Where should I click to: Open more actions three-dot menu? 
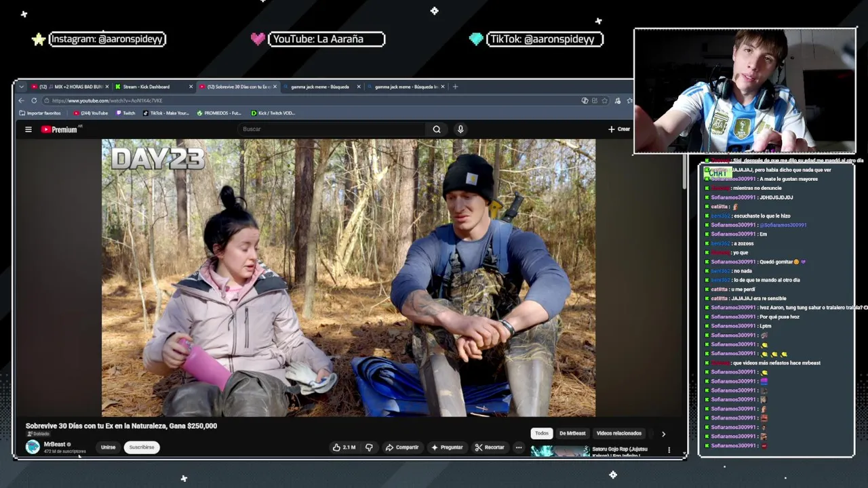click(519, 447)
